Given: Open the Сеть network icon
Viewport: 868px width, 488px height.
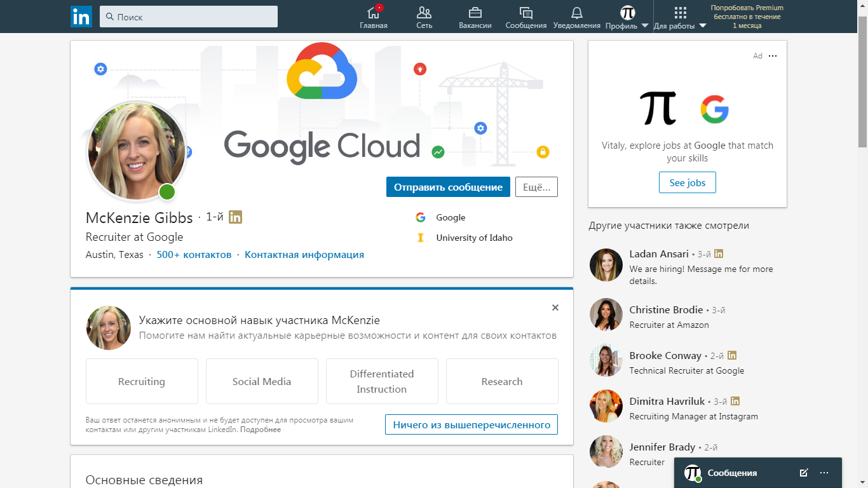Looking at the screenshot, I should 424,13.
